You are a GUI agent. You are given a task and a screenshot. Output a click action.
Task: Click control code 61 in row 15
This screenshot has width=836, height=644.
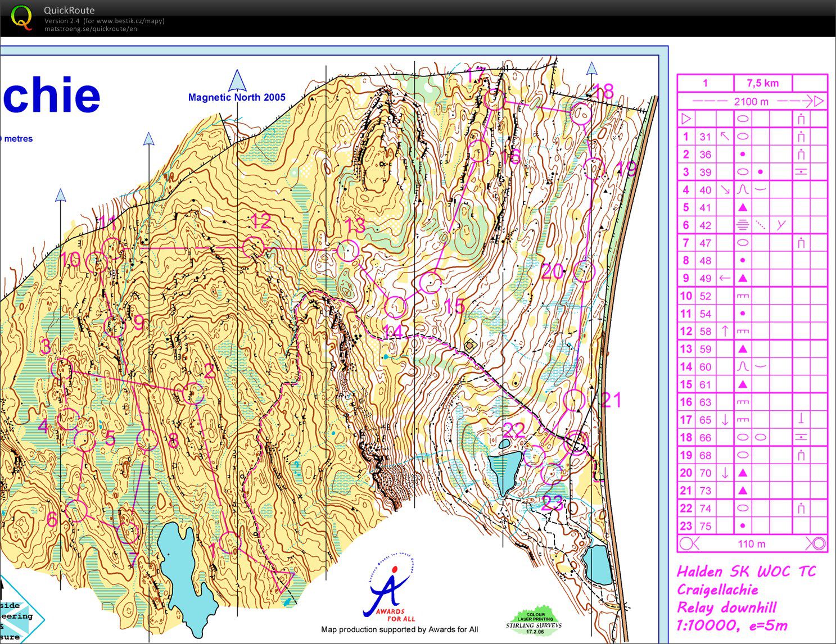click(x=705, y=384)
